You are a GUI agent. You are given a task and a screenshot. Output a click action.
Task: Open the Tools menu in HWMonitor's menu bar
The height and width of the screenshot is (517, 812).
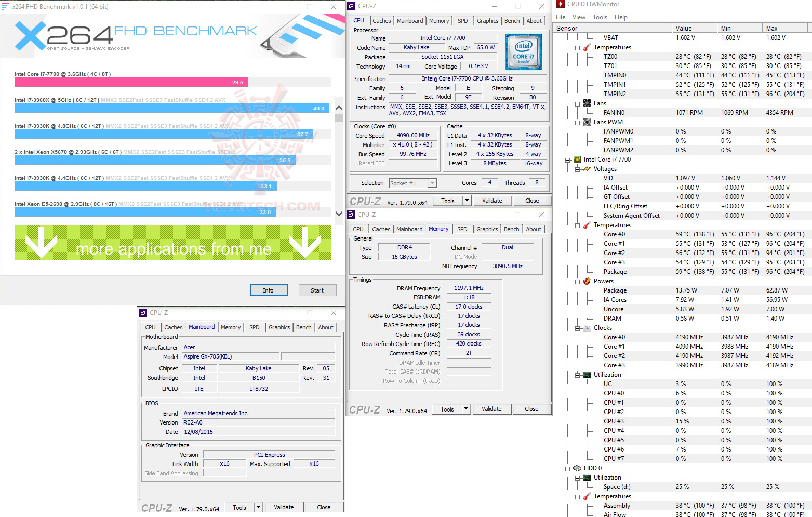(x=600, y=17)
